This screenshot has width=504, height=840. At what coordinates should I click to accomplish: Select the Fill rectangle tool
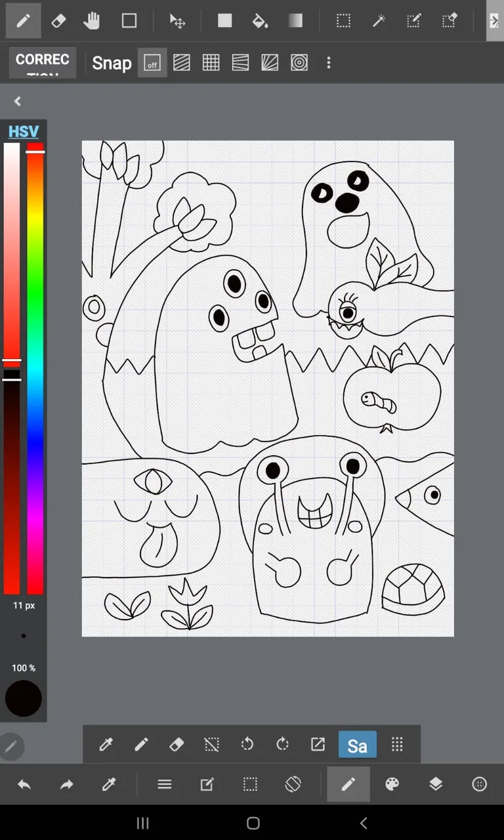click(x=225, y=21)
